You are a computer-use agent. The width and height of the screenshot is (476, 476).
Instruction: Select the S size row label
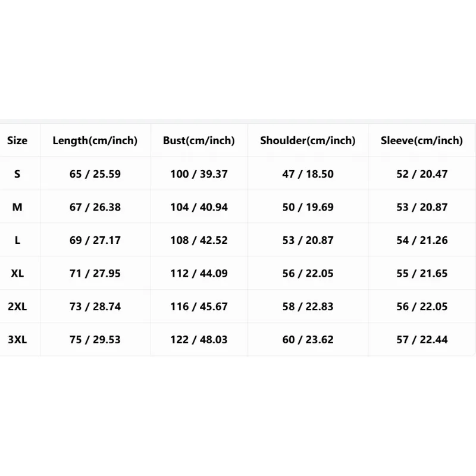click(17, 174)
